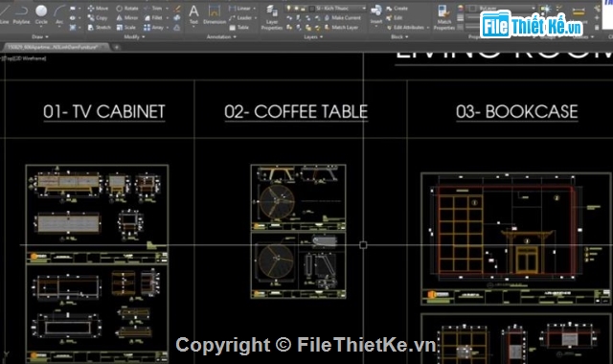Expand the Draw panel
Viewport: 613px width, 364px height.
[x=40, y=36]
